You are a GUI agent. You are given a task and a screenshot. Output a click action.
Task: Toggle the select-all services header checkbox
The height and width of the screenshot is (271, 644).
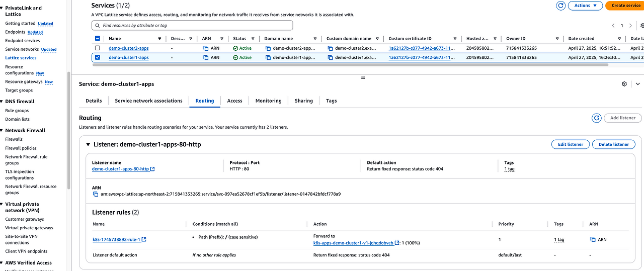tap(98, 39)
